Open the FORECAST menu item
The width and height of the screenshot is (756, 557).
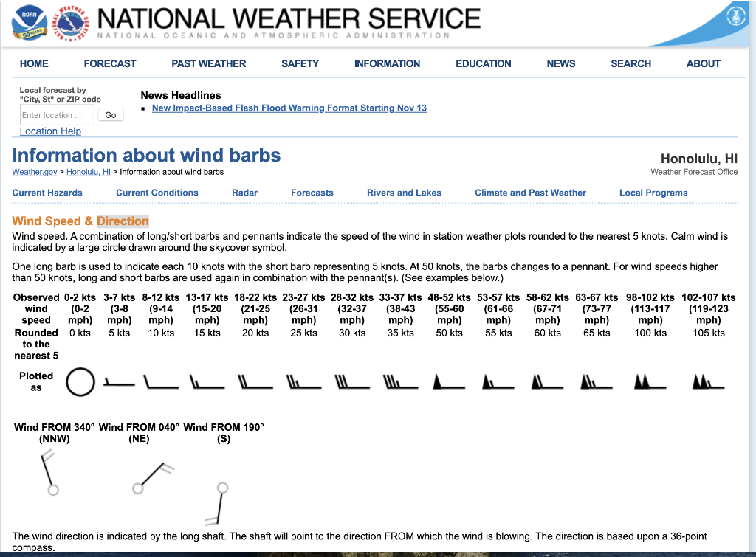point(109,64)
